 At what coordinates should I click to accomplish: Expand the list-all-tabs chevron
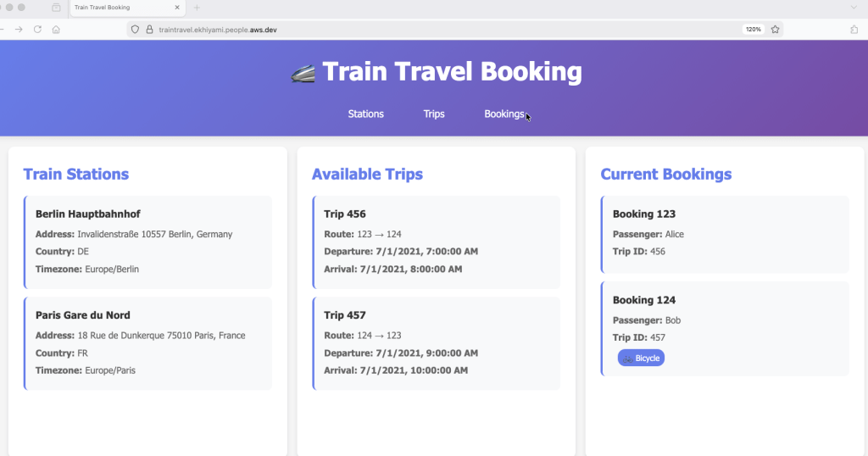click(854, 8)
